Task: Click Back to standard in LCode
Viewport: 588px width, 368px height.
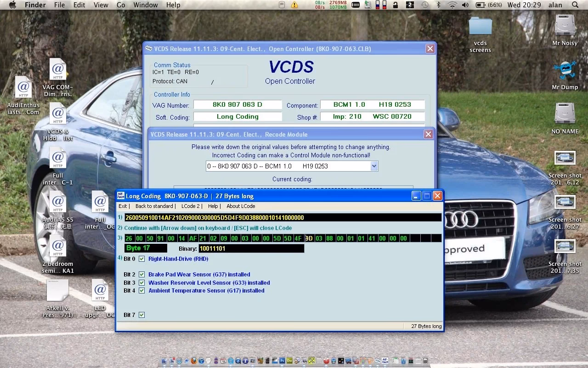Action: pyautogui.click(x=154, y=206)
